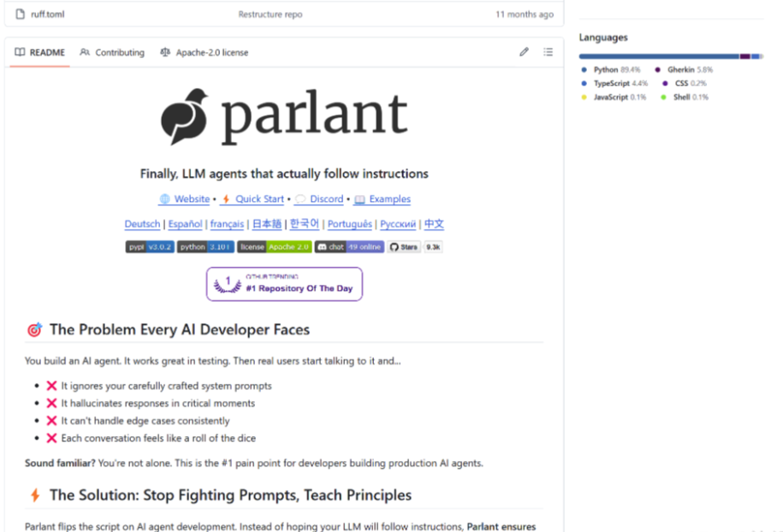Screen dimensions: 783x532
Task: Click 'Each conversation feels like a roll of the dice'
Action: 158,438
